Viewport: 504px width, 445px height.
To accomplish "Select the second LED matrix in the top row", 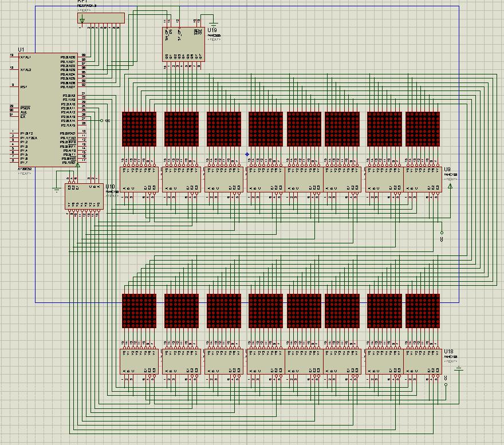I will [182, 129].
